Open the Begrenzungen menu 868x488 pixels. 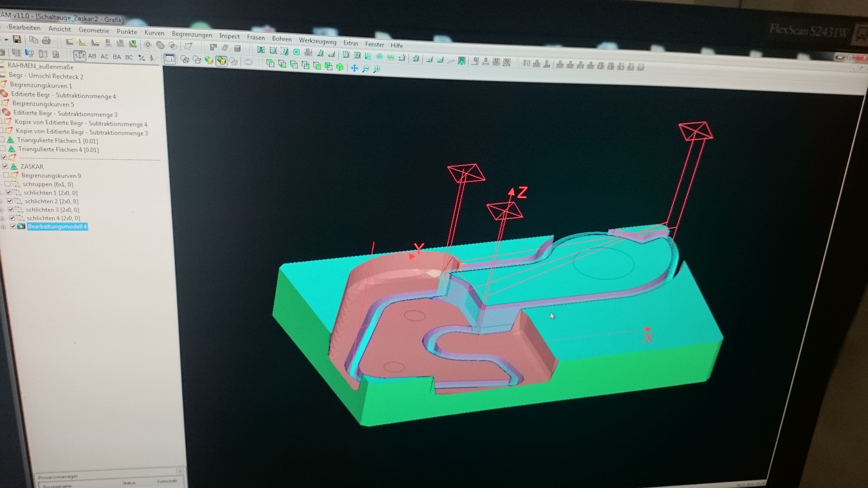[192, 34]
